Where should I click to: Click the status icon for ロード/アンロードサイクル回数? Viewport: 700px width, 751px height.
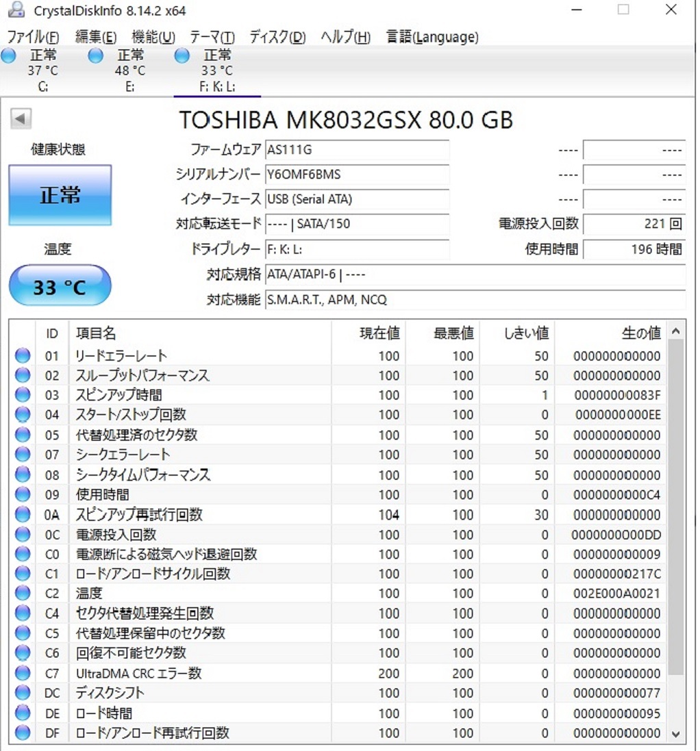tap(23, 573)
